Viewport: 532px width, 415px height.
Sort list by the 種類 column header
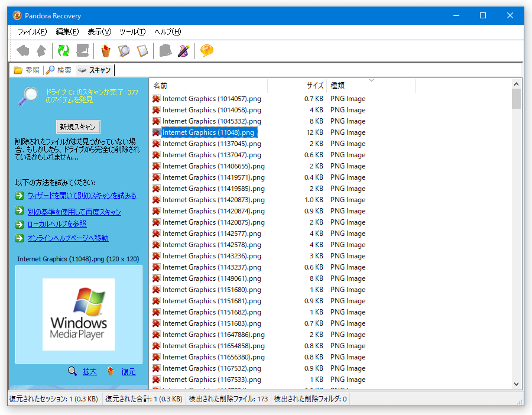click(371, 86)
